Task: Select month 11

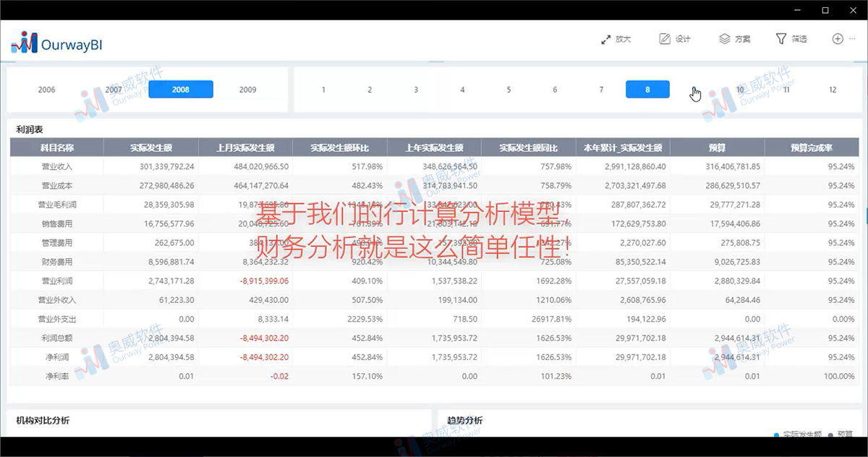Action: pyautogui.click(x=786, y=90)
